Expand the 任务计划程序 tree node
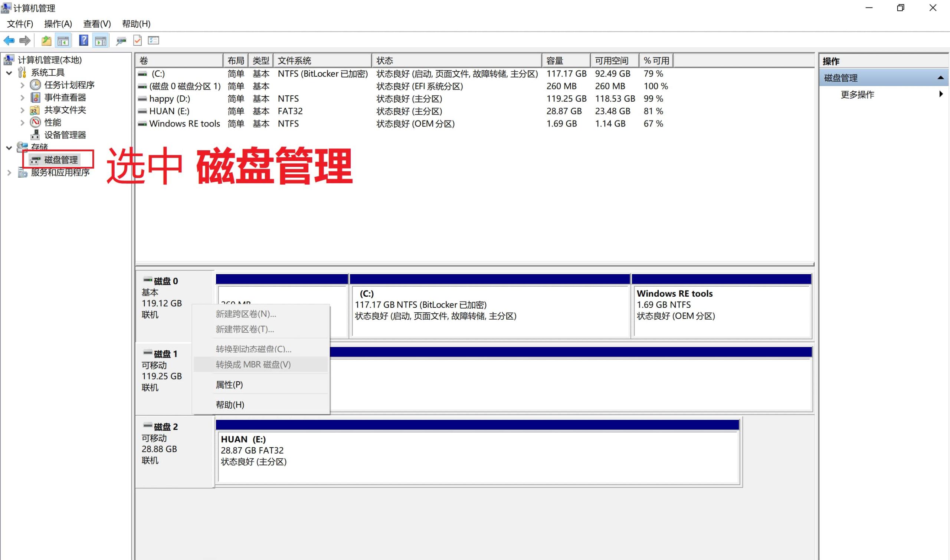The width and height of the screenshot is (950, 560). [22, 85]
